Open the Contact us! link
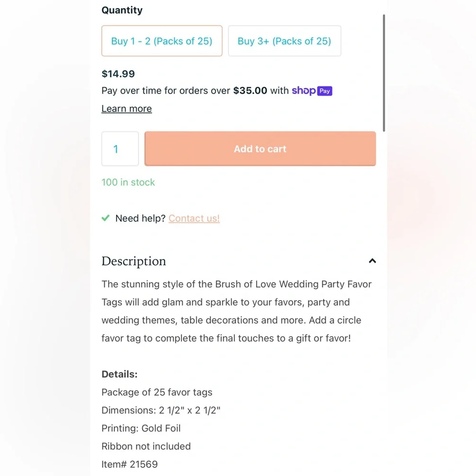 pos(194,218)
